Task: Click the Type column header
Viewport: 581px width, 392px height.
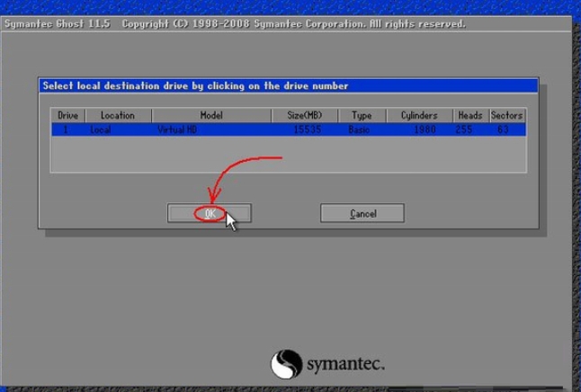Action: pos(362,116)
